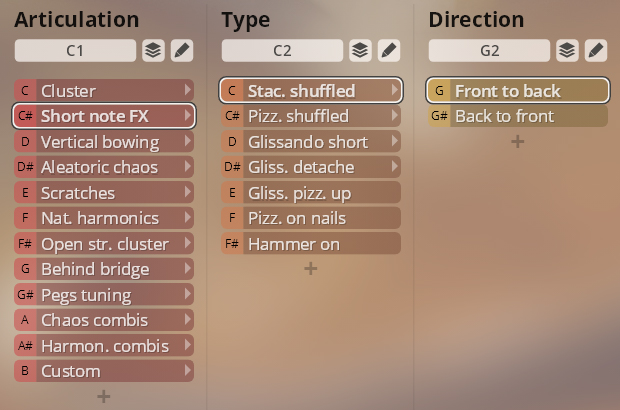Click the pencil edit icon under Direction
The image size is (620, 410).
click(596, 51)
